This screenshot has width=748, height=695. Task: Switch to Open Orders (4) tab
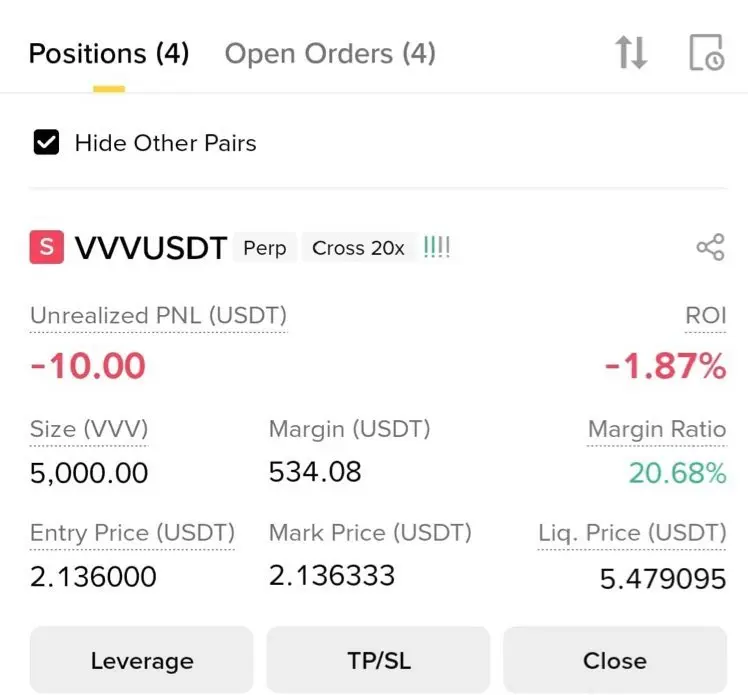330,53
